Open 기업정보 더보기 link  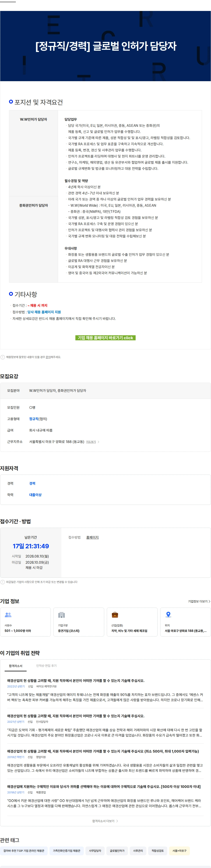(199, 601)
